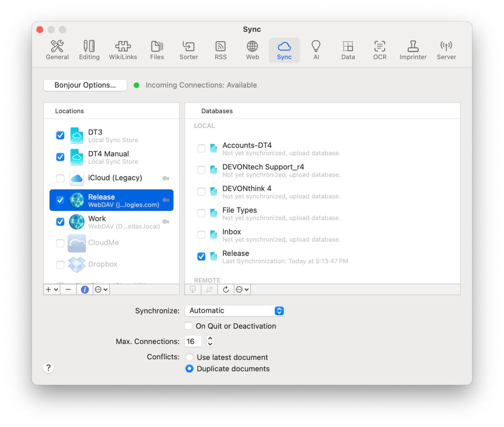The width and height of the screenshot is (504, 427).
Task: Click the Max. Connections number field
Action: coord(193,341)
